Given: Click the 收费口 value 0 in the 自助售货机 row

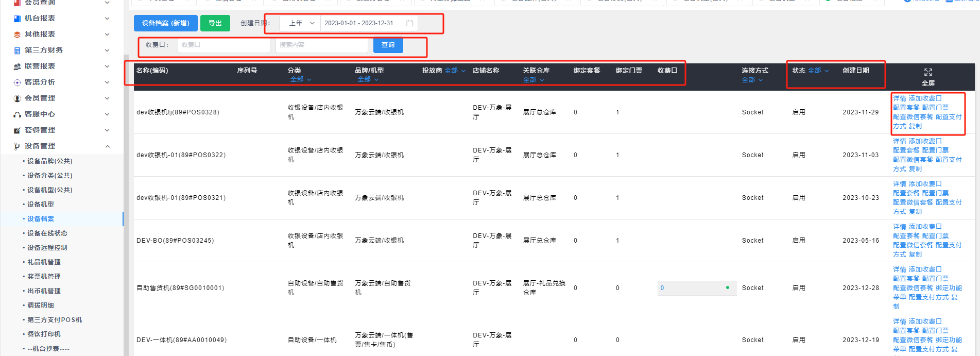Looking at the screenshot, I should click(x=662, y=288).
